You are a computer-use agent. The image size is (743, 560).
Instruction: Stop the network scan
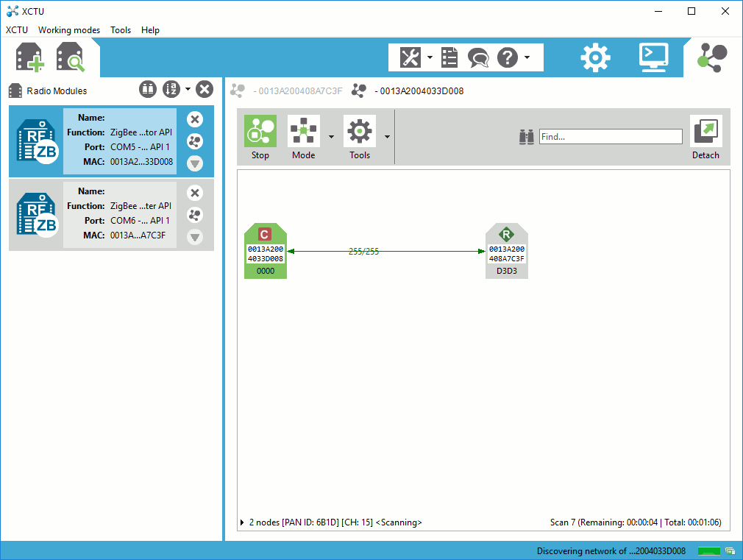(x=260, y=138)
